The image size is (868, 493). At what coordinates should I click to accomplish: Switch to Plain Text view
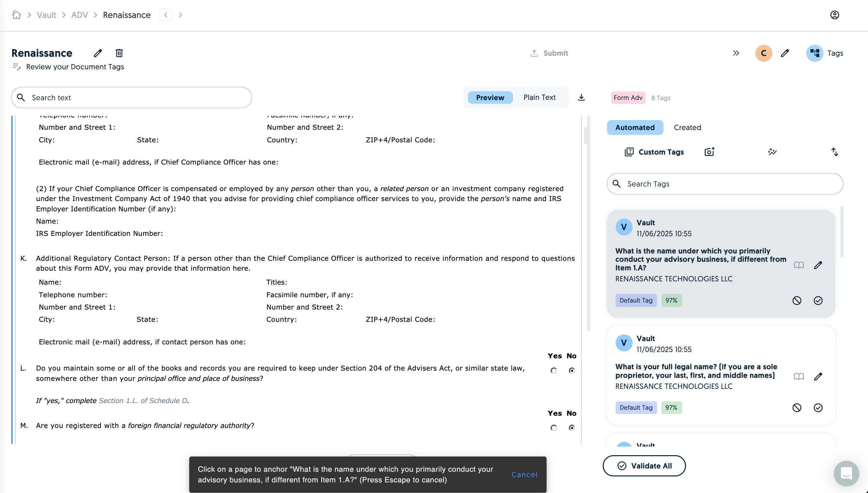click(x=539, y=98)
